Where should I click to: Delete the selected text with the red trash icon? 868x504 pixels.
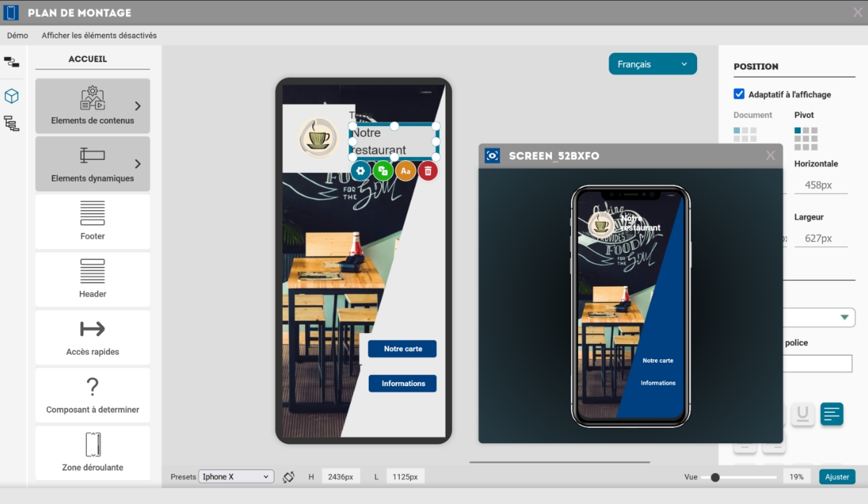point(428,171)
